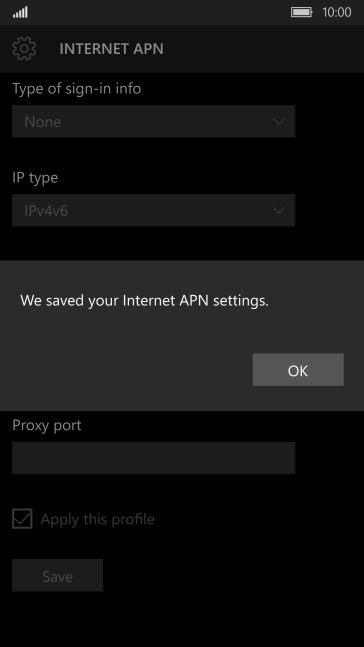Click the Apply this profile label
The image size is (364, 647).
coord(97,519)
